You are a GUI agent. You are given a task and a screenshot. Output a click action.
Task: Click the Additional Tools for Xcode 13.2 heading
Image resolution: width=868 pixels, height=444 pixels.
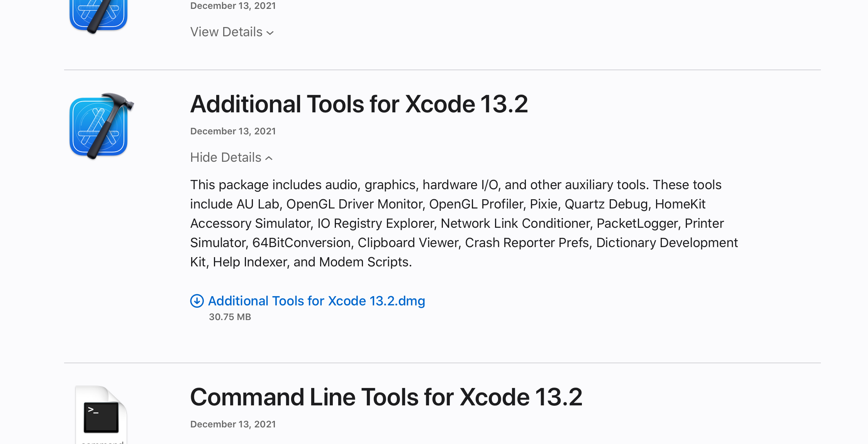point(359,104)
